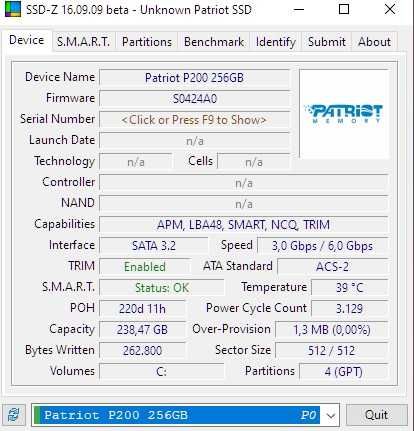Click the Cells n/a field
The width and height of the screenshot is (414, 431).
pos(254,162)
